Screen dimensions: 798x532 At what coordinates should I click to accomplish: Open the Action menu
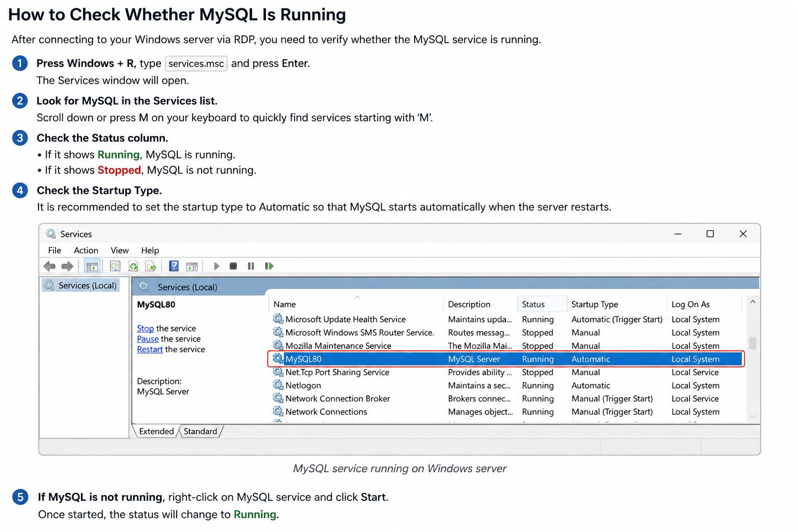[86, 250]
